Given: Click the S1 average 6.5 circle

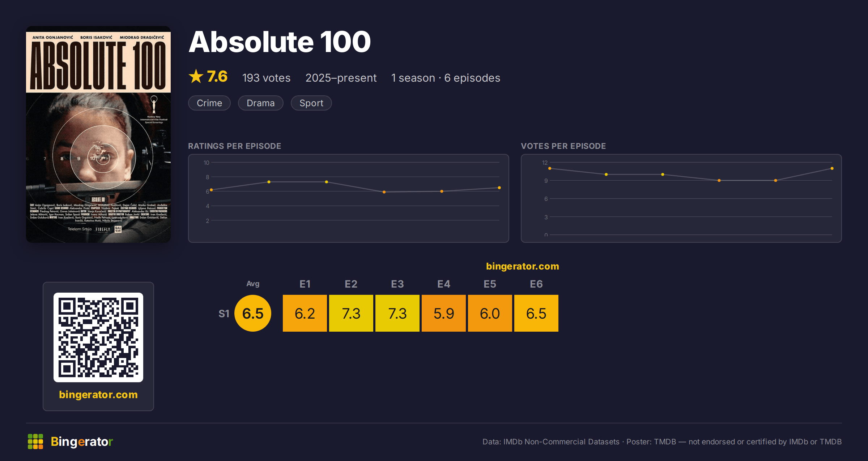Looking at the screenshot, I should (x=253, y=313).
